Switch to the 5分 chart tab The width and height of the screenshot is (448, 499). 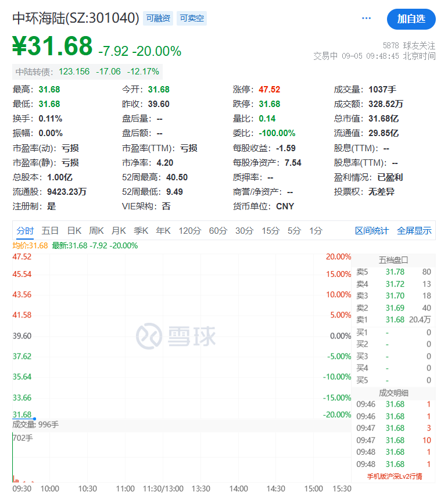(x=294, y=231)
